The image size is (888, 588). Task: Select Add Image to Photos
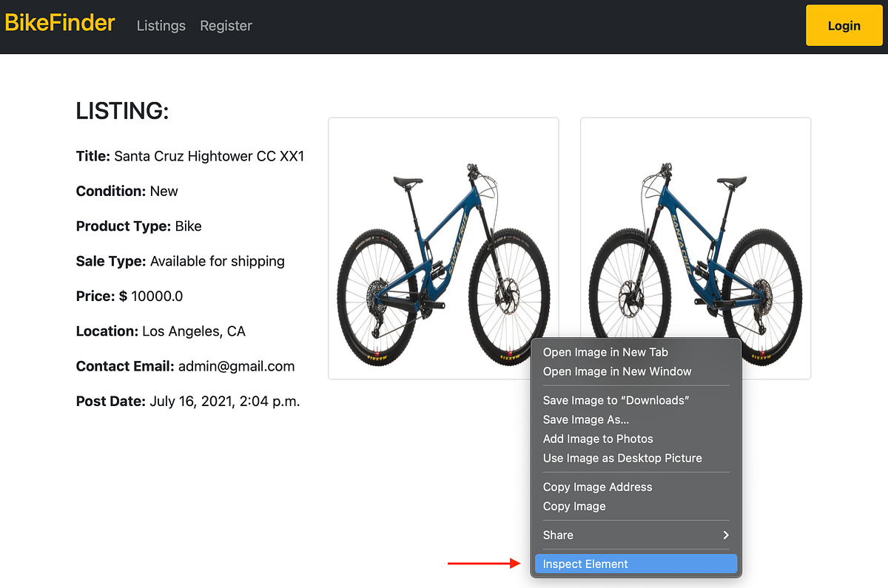[x=598, y=439]
